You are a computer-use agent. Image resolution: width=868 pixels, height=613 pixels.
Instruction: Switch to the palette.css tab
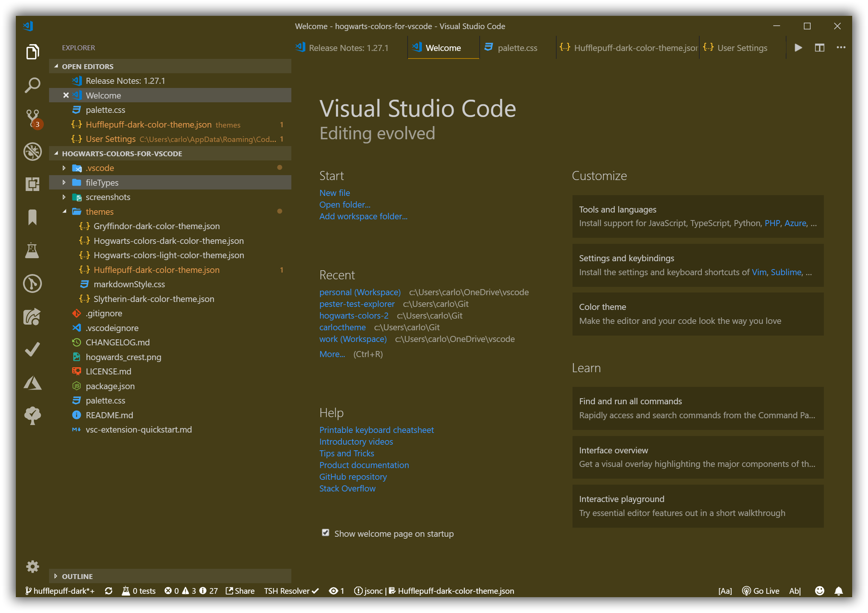pyautogui.click(x=517, y=48)
